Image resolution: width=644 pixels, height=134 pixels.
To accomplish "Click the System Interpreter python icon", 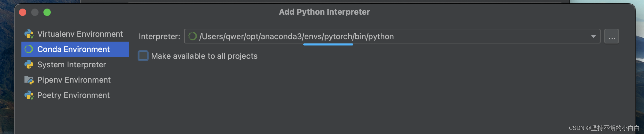I will [x=29, y=65].
